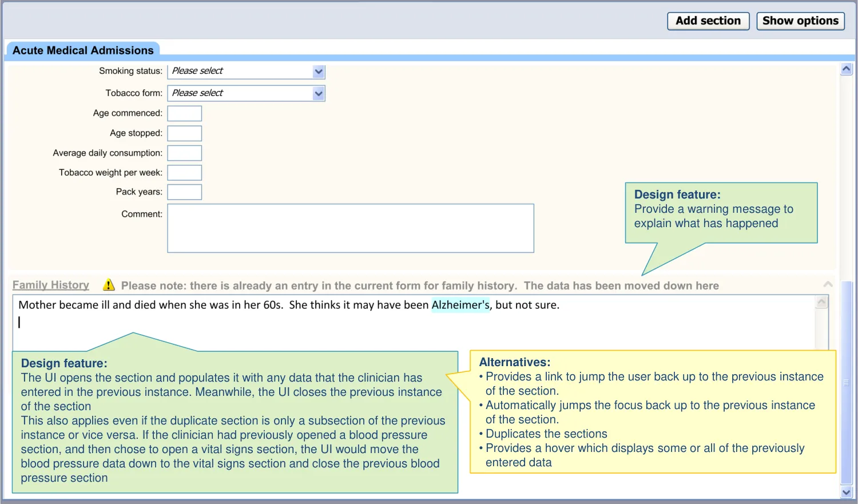Click the Age commenced input field
Screen dimensions: 858x504
(184, 113)
